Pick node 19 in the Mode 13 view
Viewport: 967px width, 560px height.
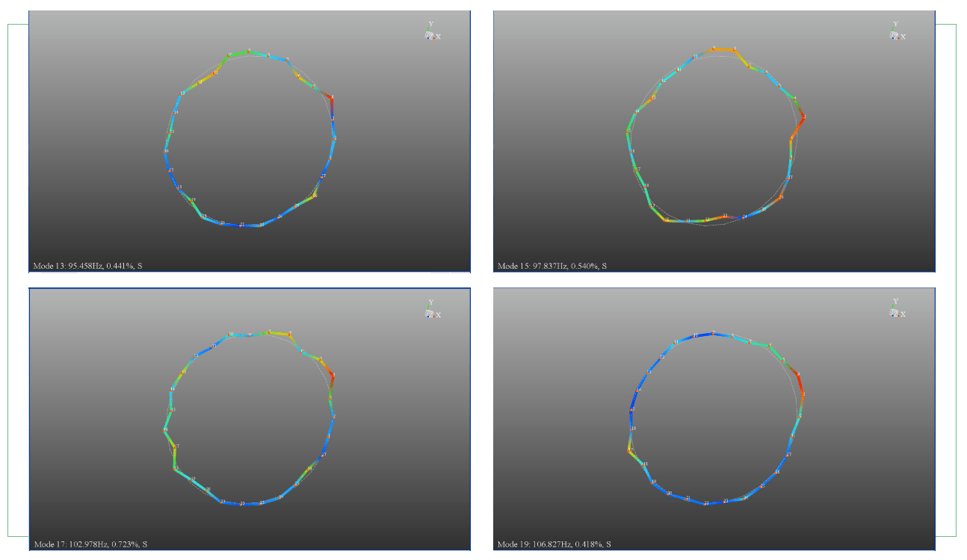point(193,200)
